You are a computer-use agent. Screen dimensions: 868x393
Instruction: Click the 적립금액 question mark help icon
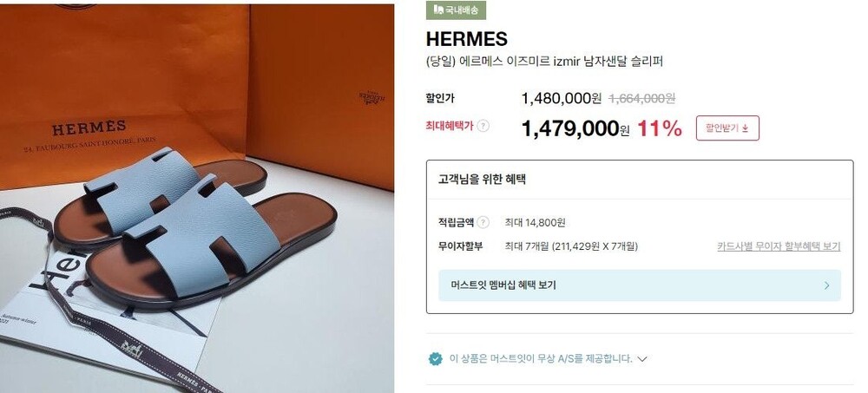pos(483,222)
